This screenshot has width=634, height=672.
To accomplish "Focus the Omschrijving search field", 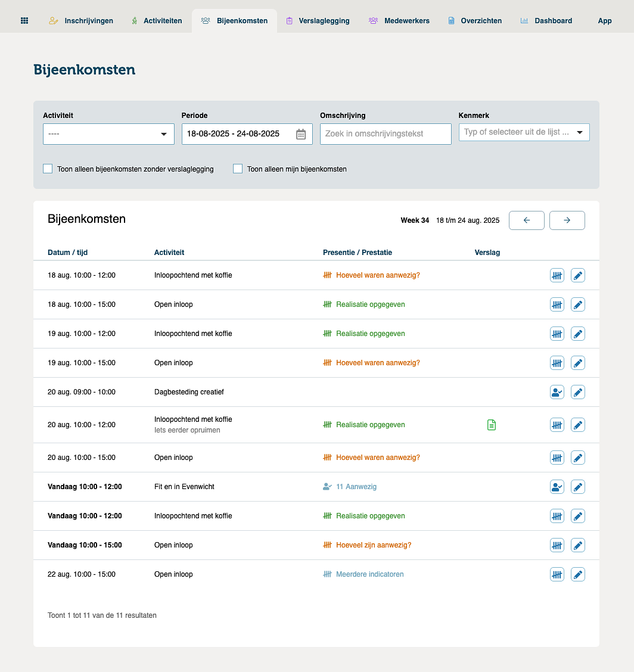I will [x=386, y=134].
